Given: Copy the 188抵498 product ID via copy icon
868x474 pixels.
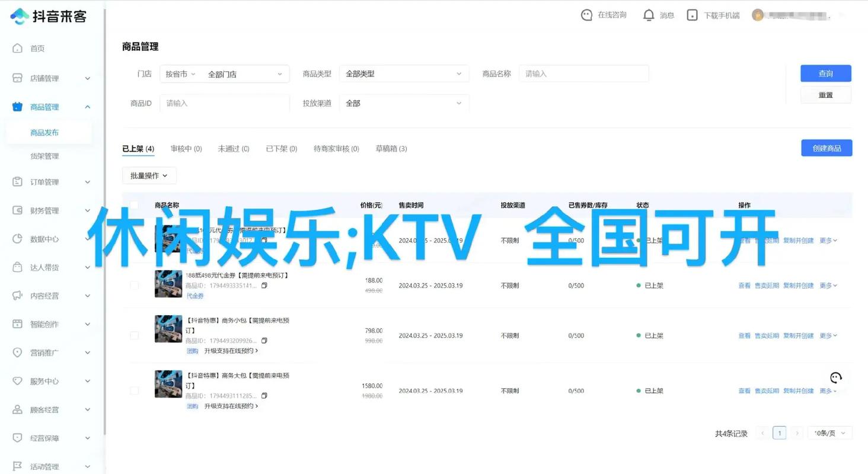Looking at the screenshot, I should click(x=264, y=285).
